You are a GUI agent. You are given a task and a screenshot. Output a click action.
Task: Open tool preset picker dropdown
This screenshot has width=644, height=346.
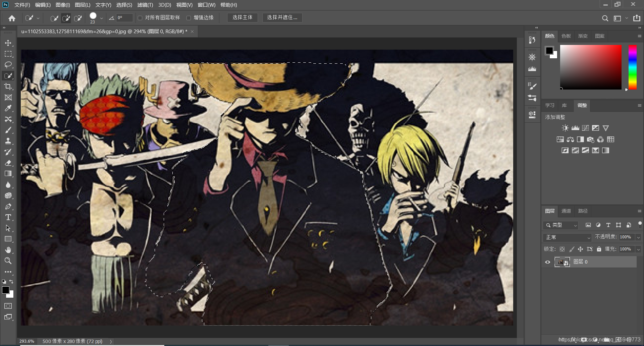pos(38,18)
